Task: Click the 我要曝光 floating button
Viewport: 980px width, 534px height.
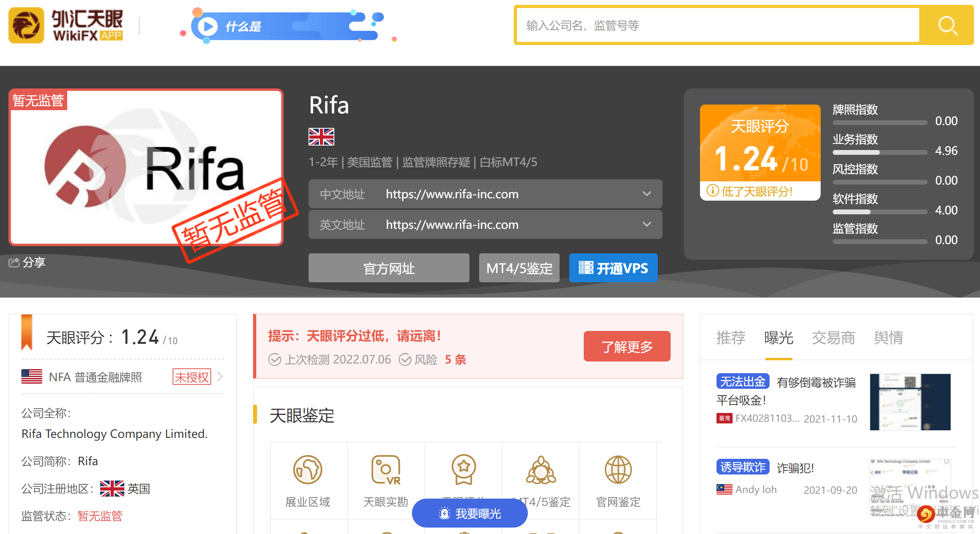Action: (x=470, y=513)
